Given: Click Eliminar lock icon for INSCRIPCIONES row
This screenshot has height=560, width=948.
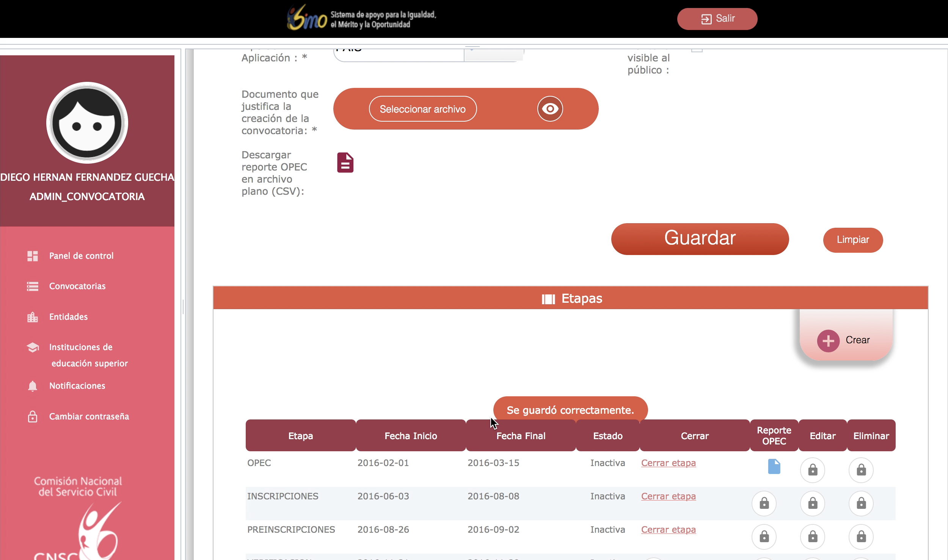Looking at the screenshot, I should pyautogui.click(x=861, y=504).
